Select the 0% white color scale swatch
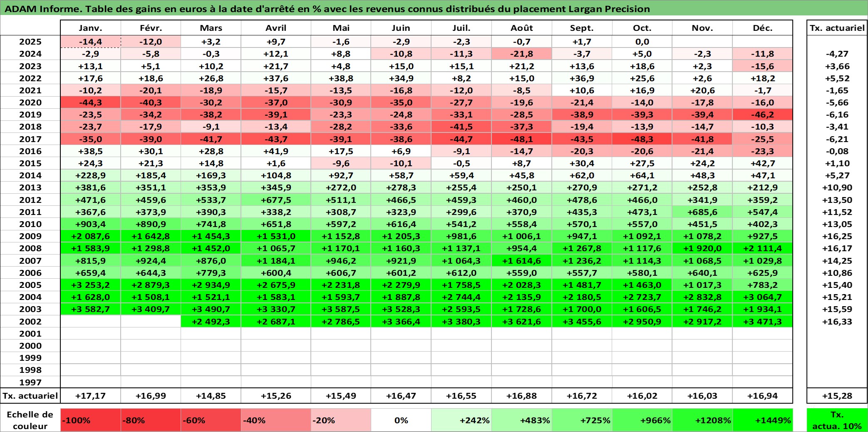 click(x=401, y=420)
